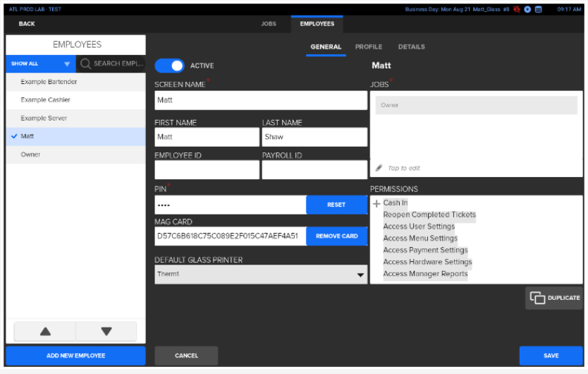This screenshot has height=374, width=588.
Task: Click the Remove Card button
Action: point(336,236)
